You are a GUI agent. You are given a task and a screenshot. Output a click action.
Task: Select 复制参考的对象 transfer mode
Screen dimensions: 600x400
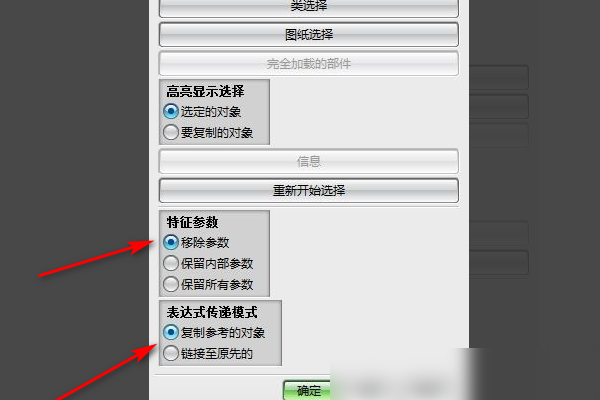click(x=214, y=332)
